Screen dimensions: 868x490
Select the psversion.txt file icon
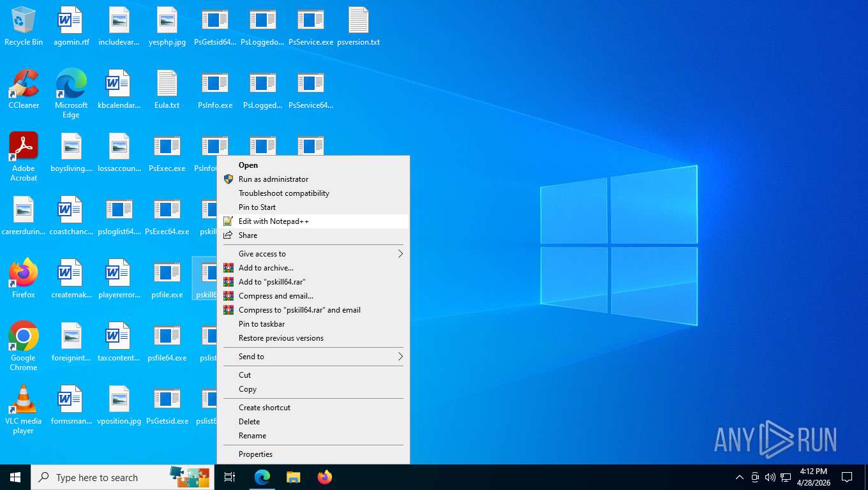(x=359, y=27)
